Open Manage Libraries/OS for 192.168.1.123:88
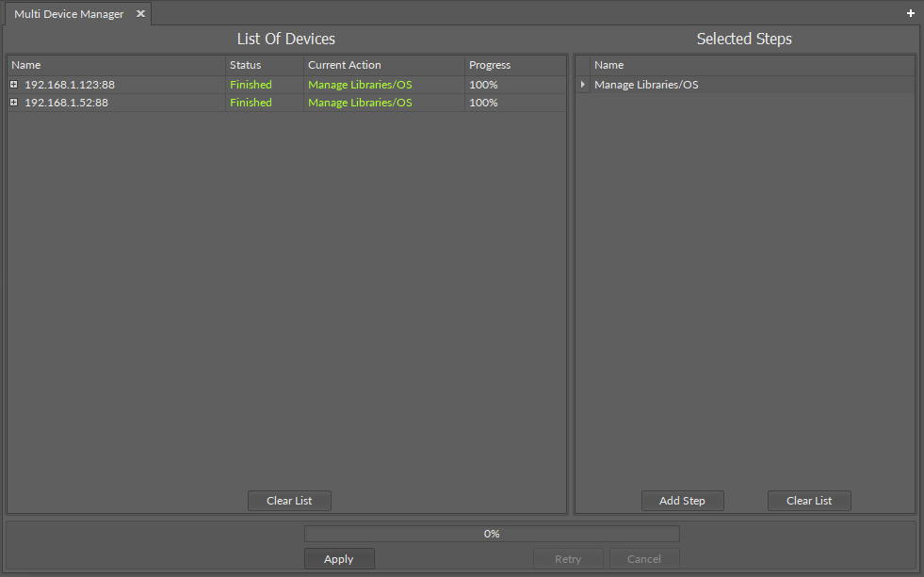The width and height of the screenshot is (924, 577). pos(359,84)
